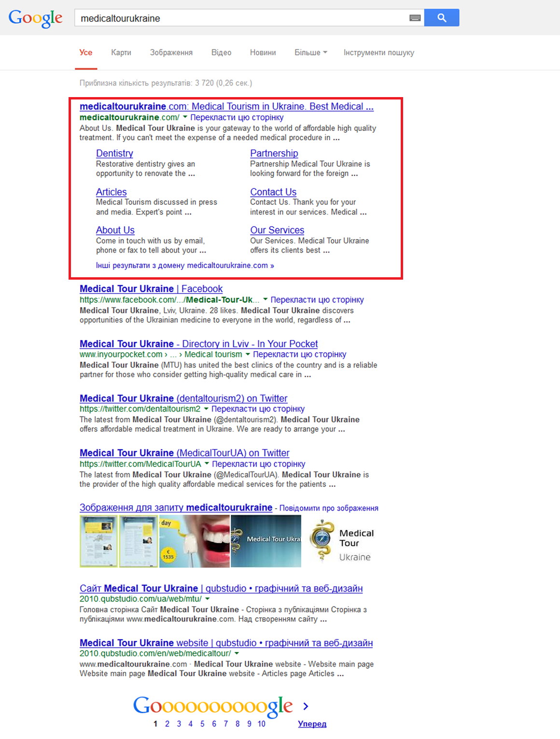This screenshot has height=739, width=560.
Task: Select the Усе tab
Action: pyautogui.click(x=86, y=52)
